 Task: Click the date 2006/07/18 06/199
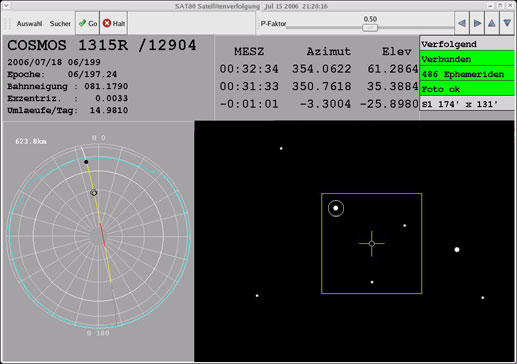click(x=54, y=62)
